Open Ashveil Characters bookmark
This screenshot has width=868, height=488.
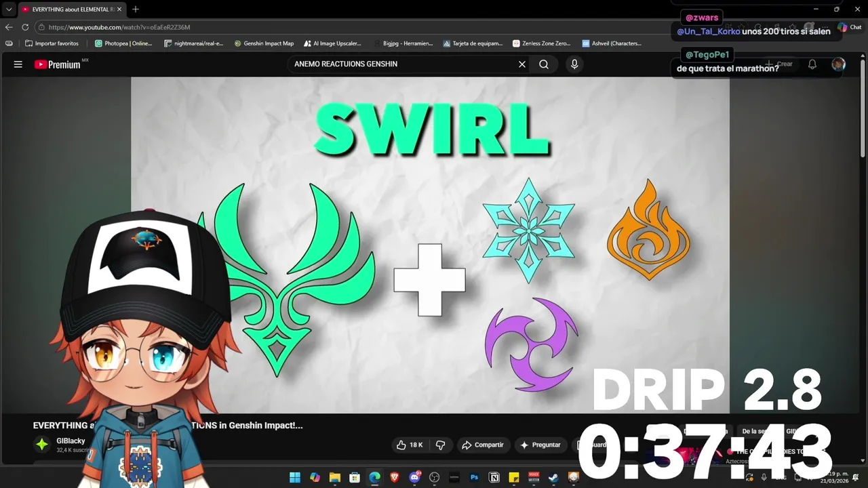pos(612,43)
